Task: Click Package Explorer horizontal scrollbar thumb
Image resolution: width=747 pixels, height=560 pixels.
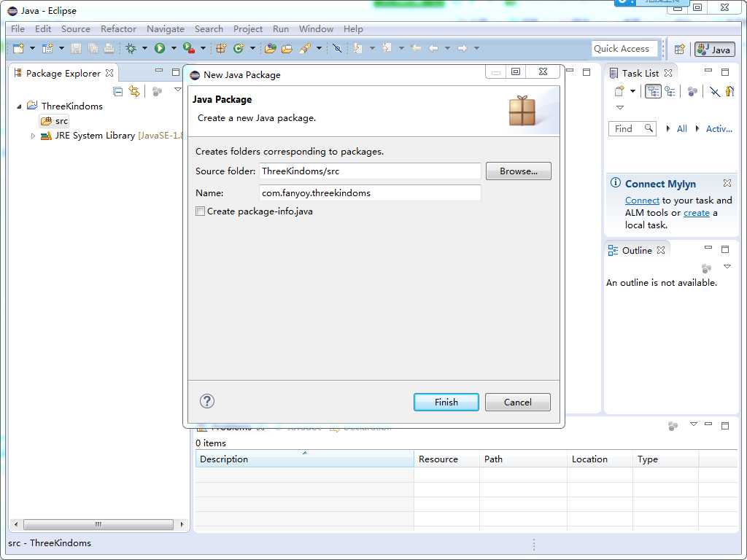Action: (98, 524)
